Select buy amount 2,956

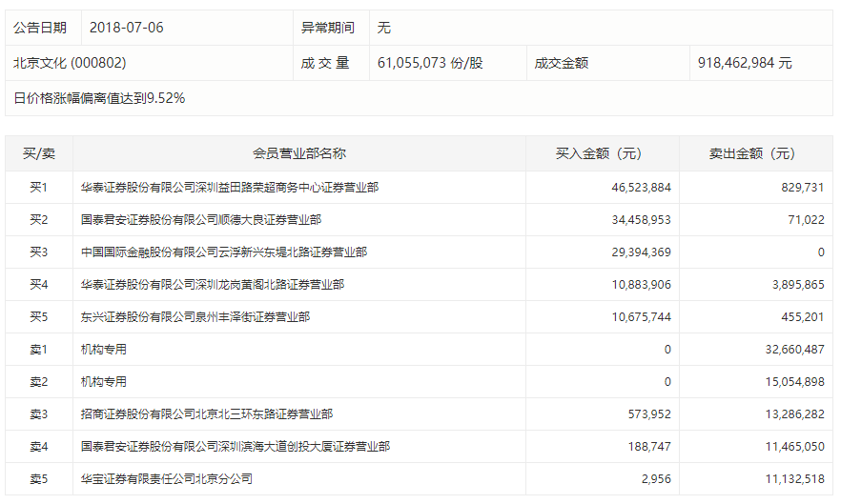pos(656,479)
